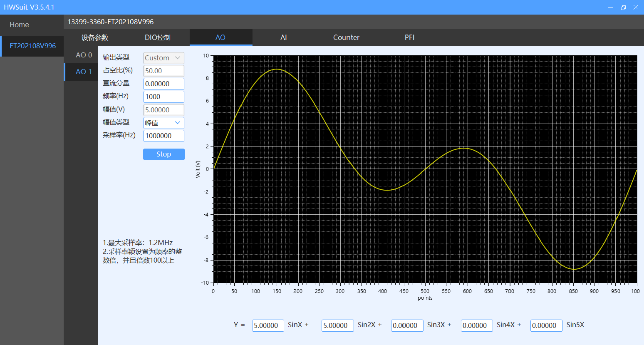The height and width of the screenshot is (345, 644).
Task: Select the FT202108V996 device in sidebar
Action: pos(33,46)
